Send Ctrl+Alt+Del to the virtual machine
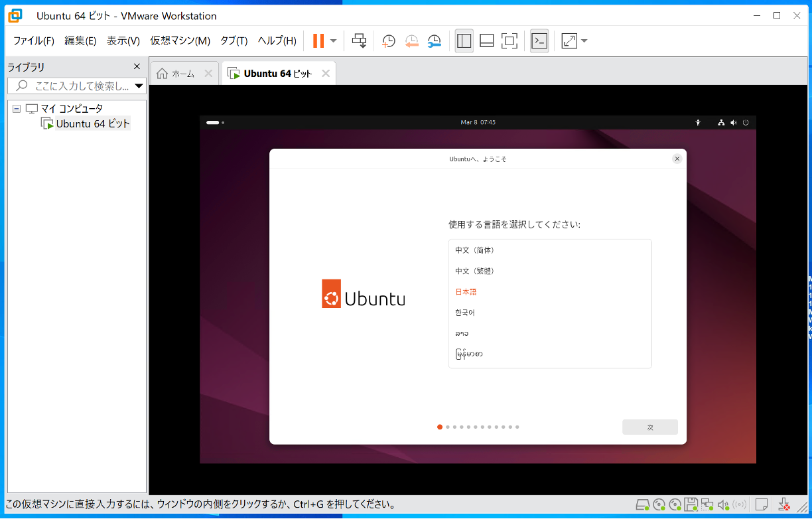The height and width of the screenshot is (519, 812). 359,40
